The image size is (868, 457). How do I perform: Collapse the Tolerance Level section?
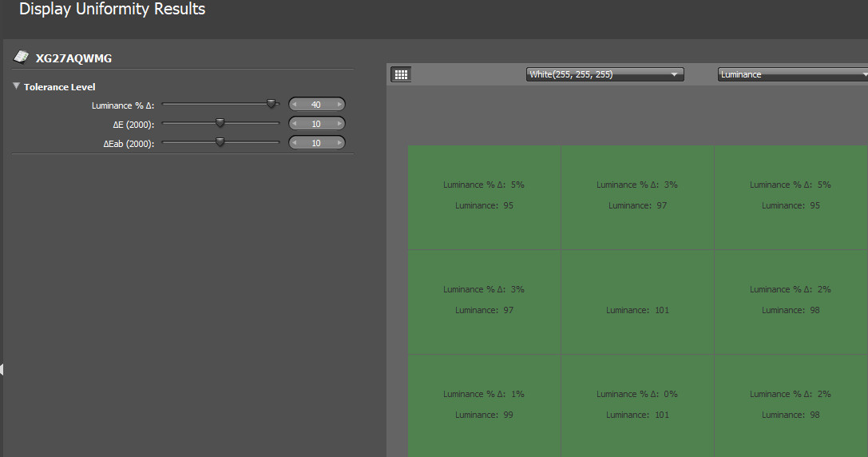click(x=17, y=86)
